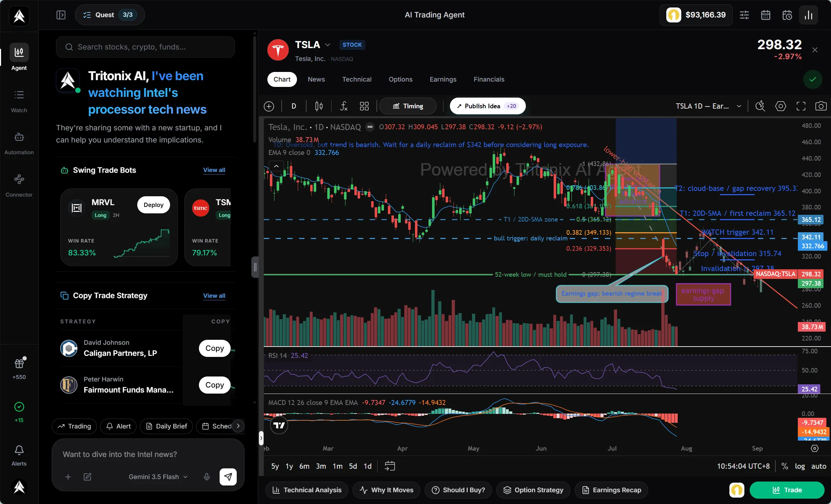Click the chart axis settings target icon
Screen dimensions: 831x504
point(815,448)
